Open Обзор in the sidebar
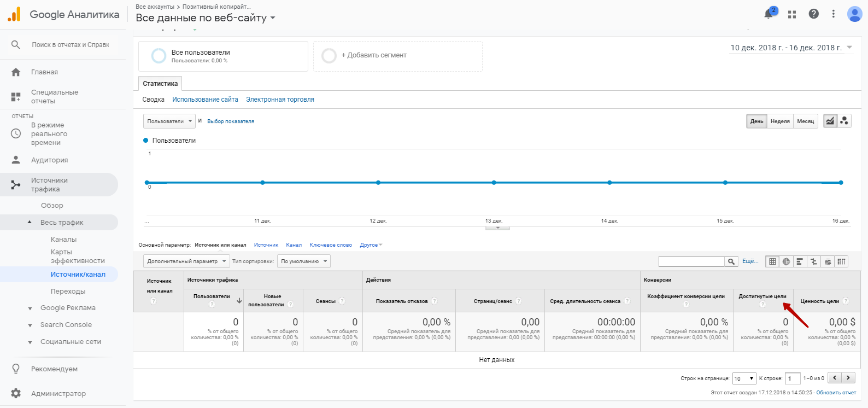Screen dimensions: 868x408 (52, 205)
